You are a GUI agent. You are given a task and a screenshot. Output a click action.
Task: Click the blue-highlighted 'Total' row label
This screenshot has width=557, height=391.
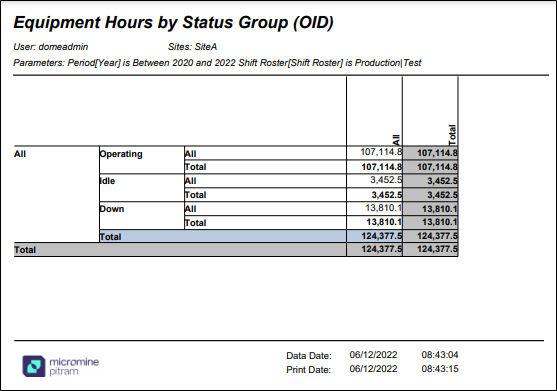pyautogui.click(x=110, y=237)
